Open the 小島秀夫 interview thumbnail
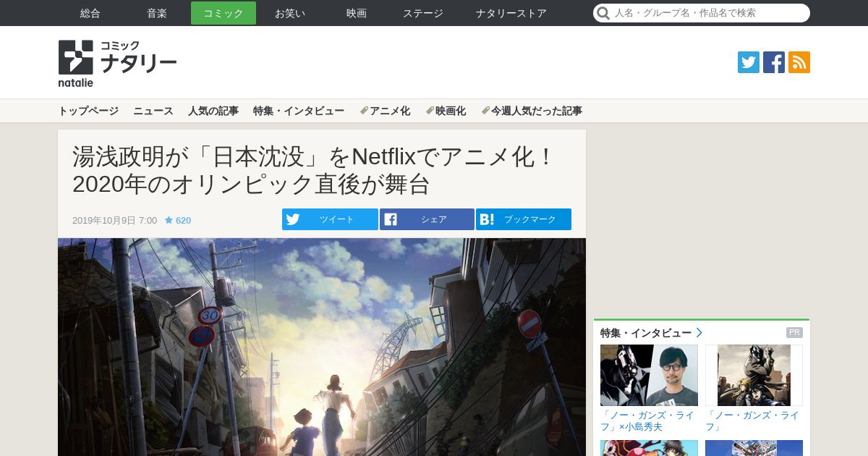The height and width of the screenshot is (456, 868). tap(649, 375)
